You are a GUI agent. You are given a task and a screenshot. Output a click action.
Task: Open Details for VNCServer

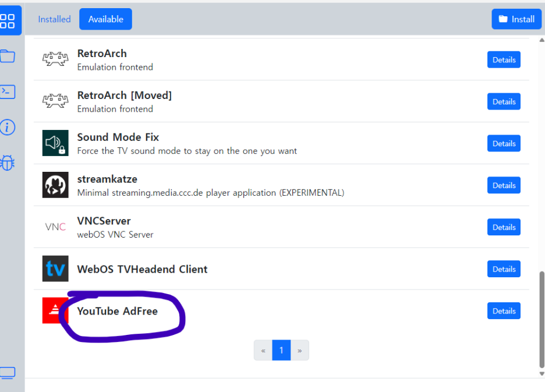pos(504,227)
